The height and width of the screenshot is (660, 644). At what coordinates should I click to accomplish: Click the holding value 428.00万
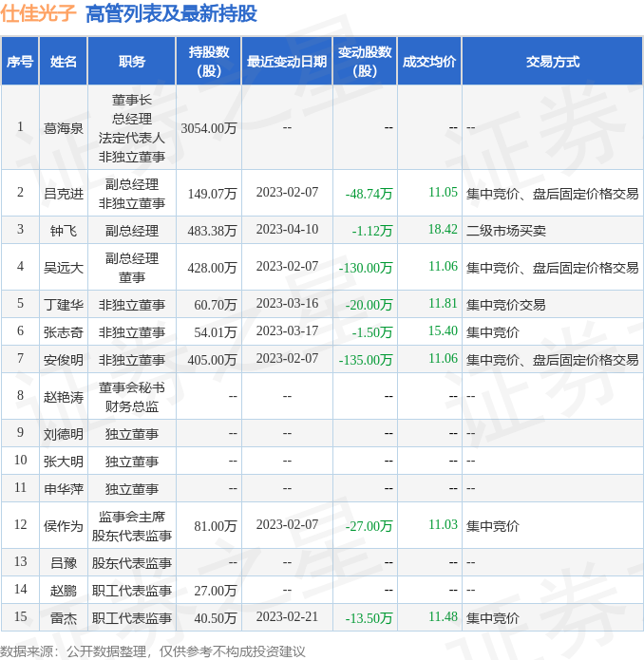212,268
